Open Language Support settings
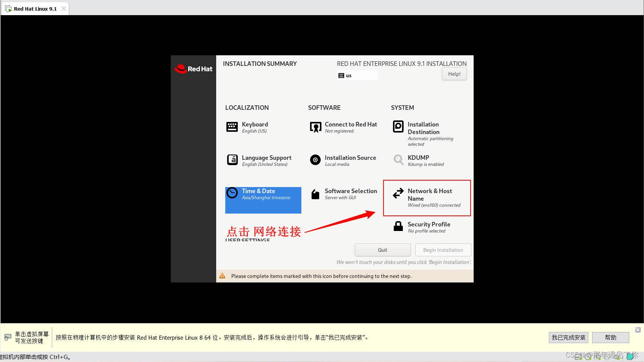 [x=267, y=161]
